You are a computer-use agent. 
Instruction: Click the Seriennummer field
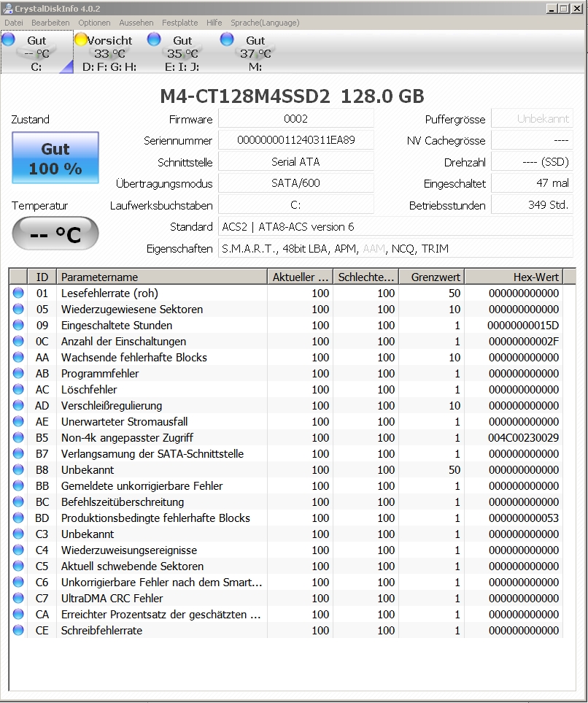(295, 140)
